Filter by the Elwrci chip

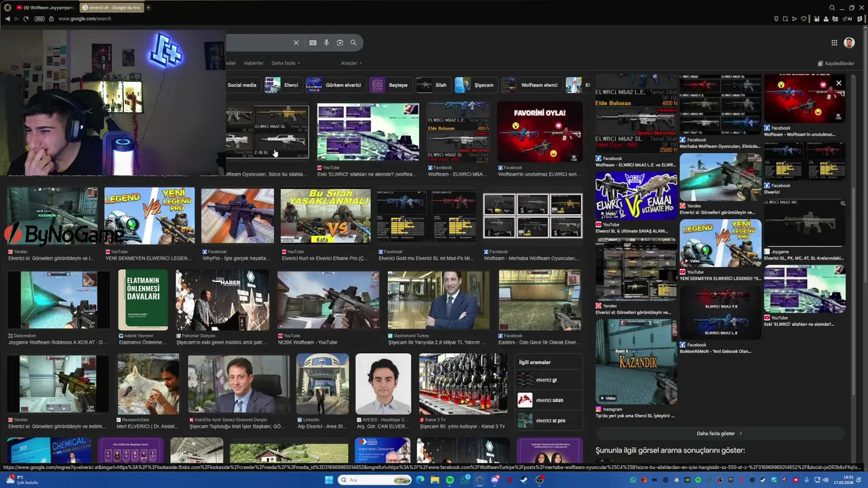(x=282, y=85)
